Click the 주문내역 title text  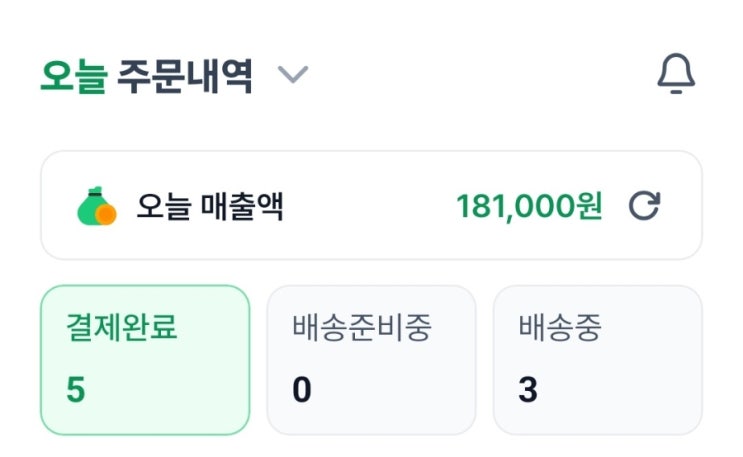184,76
